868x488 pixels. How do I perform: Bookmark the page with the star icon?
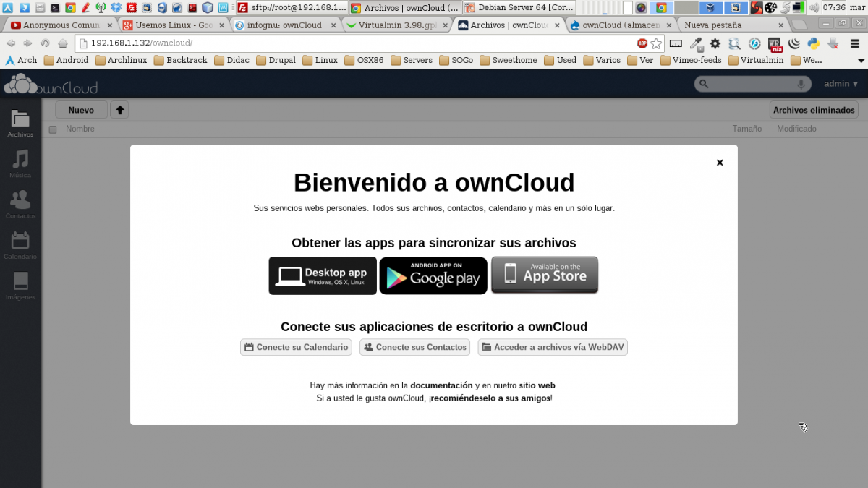click(x=656, y=43)
